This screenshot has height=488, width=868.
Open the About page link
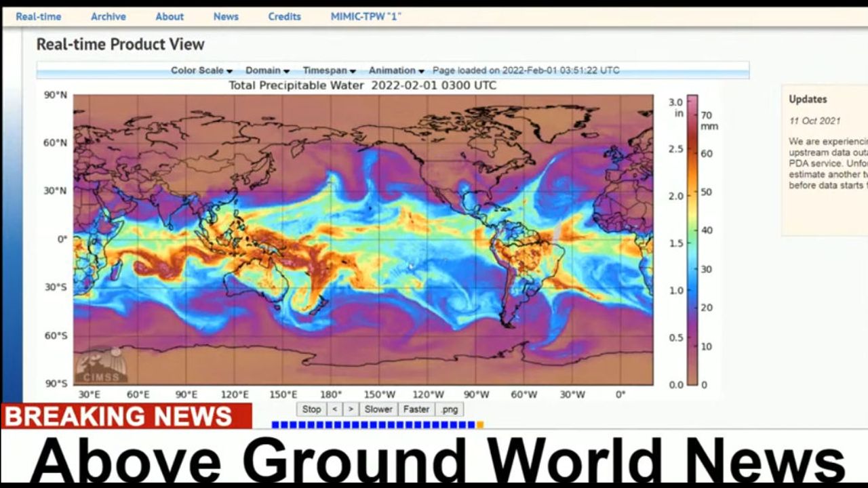[x=170, y=16]
